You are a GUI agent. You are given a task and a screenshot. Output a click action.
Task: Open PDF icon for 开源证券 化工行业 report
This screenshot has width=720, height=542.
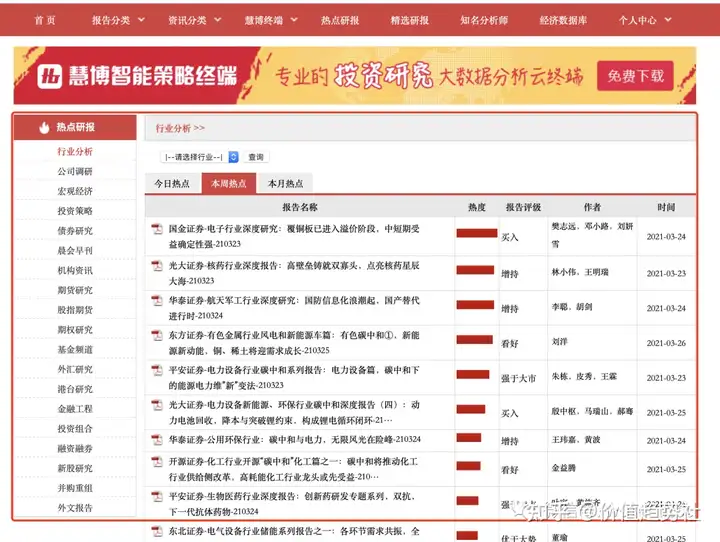pos(157,461)
